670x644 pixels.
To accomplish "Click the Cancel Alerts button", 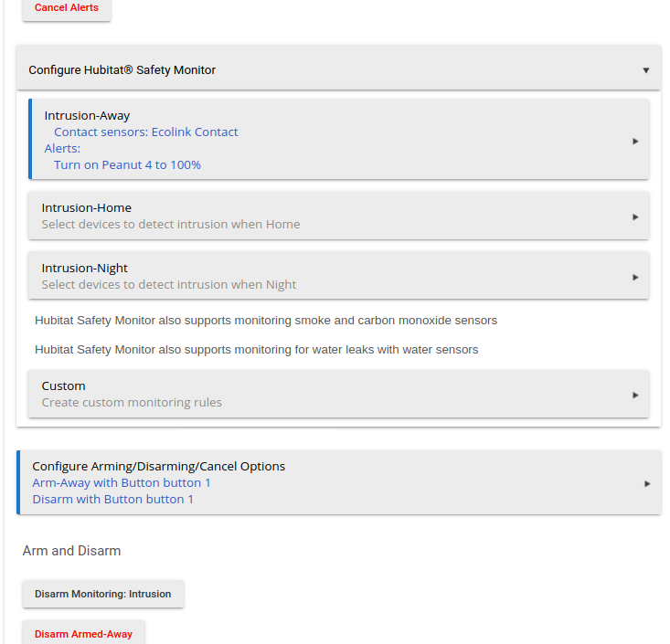I will [x=66, y=8].
